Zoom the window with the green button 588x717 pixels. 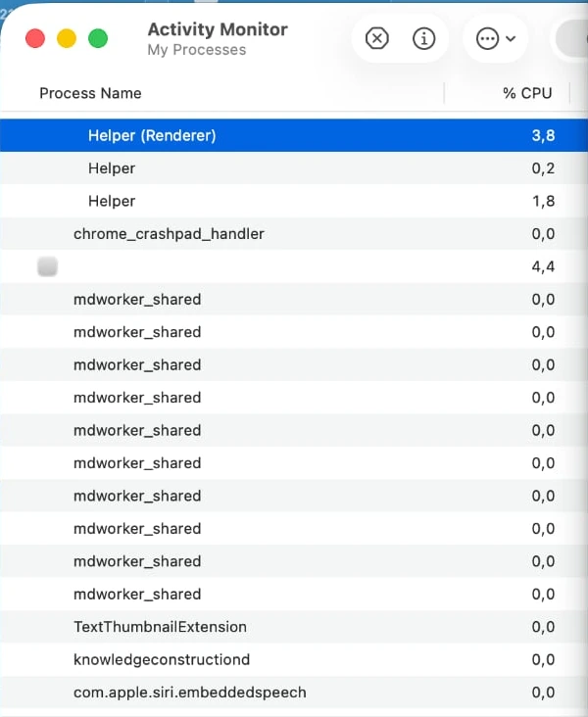tap(98, 38)
